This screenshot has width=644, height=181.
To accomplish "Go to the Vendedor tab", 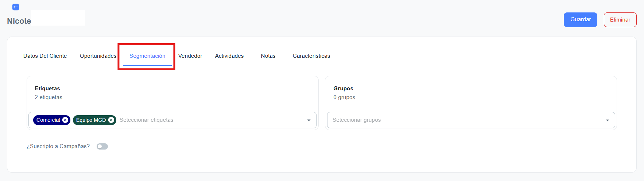I will [x=190, y=56].
